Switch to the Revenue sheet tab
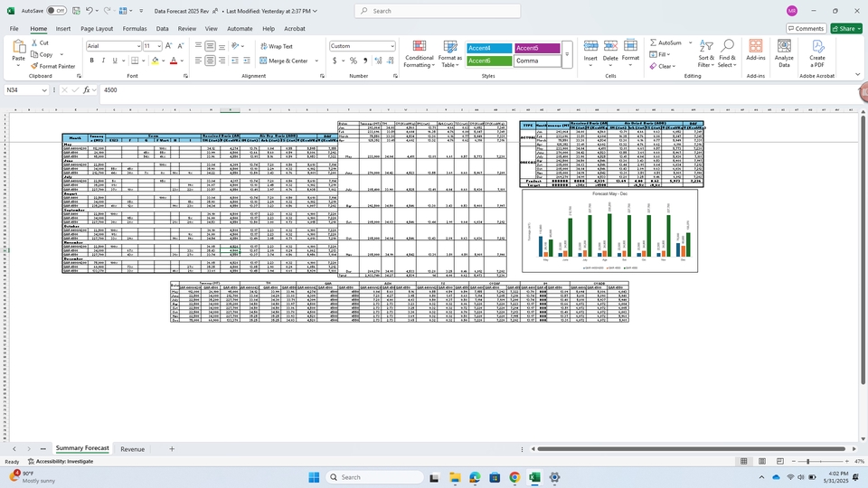 [132, 449]
